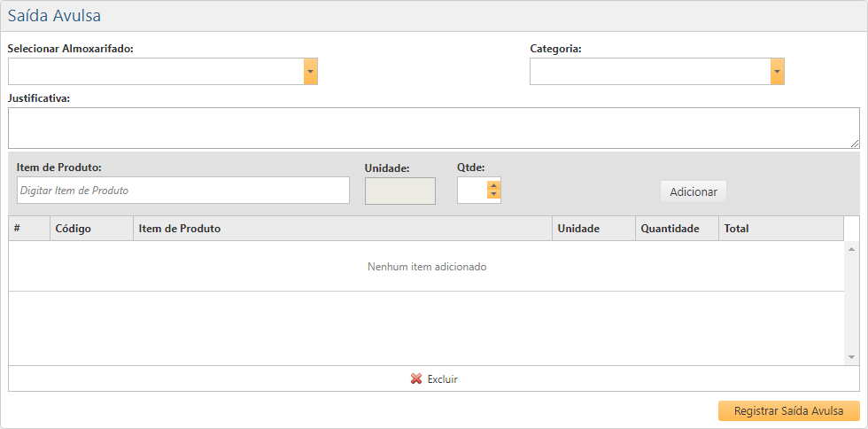Click the Qtde label

click(471, 167)
